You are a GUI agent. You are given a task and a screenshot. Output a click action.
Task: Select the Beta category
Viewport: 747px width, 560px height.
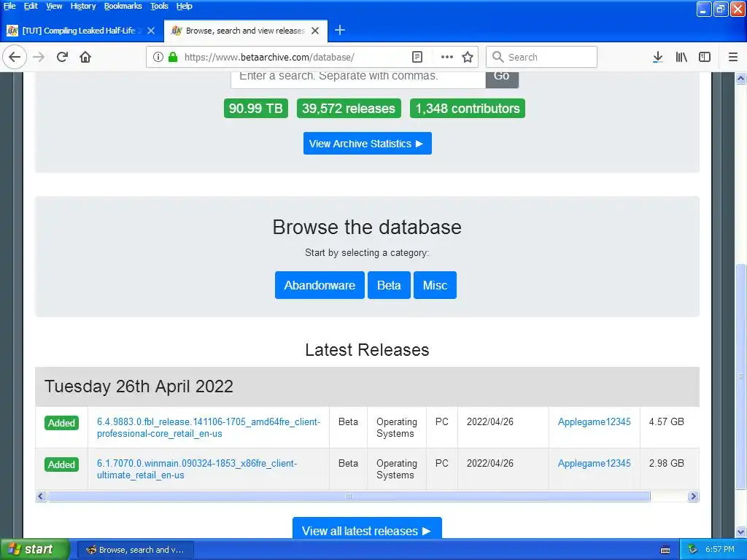click(389, 285)
